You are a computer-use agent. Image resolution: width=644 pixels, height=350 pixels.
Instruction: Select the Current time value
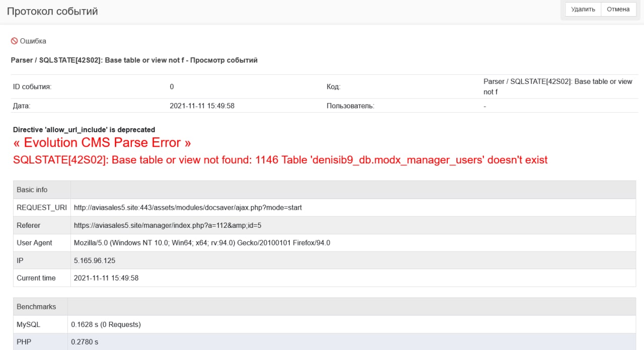pyautogui.click(x=106, y=278)
